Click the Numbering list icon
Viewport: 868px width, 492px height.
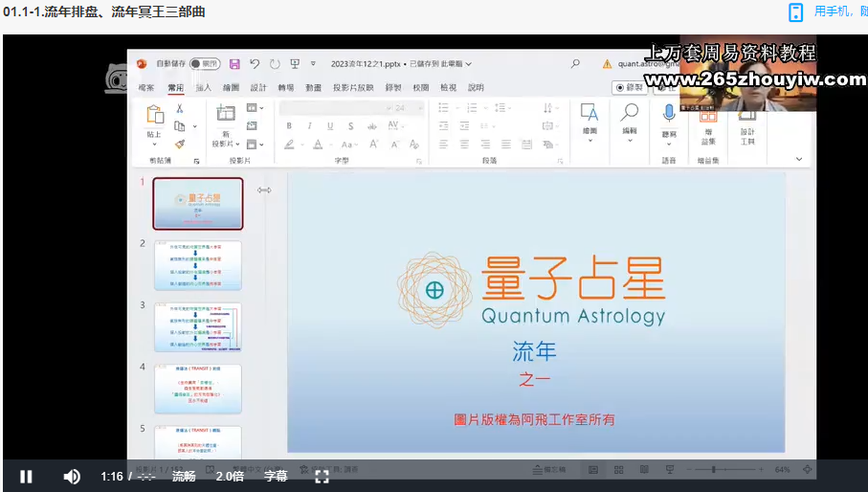[x=472, y=108]
